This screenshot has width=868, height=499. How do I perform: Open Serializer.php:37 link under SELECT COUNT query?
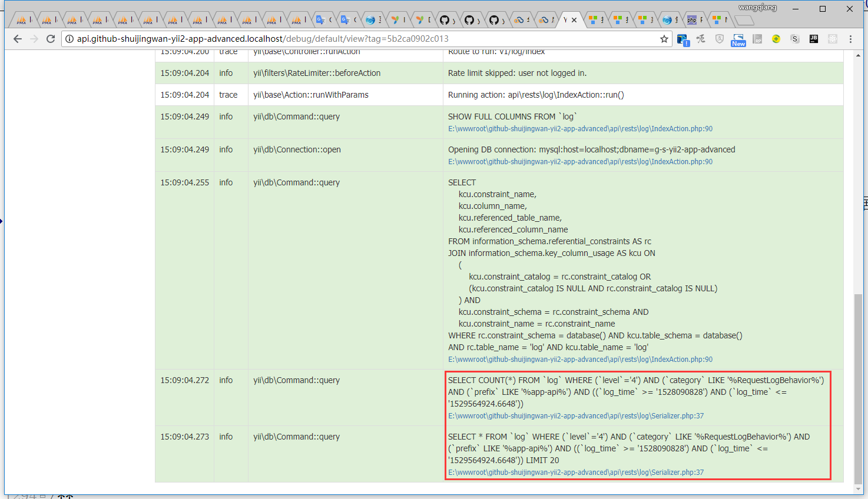tap(575, 416)
